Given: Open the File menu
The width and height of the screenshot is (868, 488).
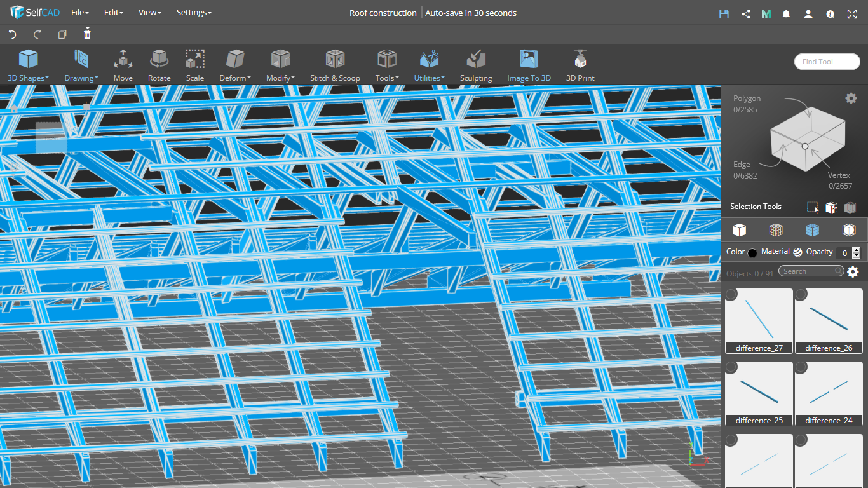Looking at the screenshot, I should (x=80, y=13).
